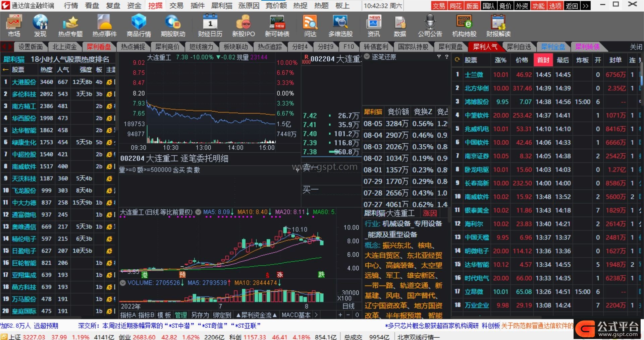Click the minus zoom icon under daily chart

pyautogui.click(x=348, y=315)
